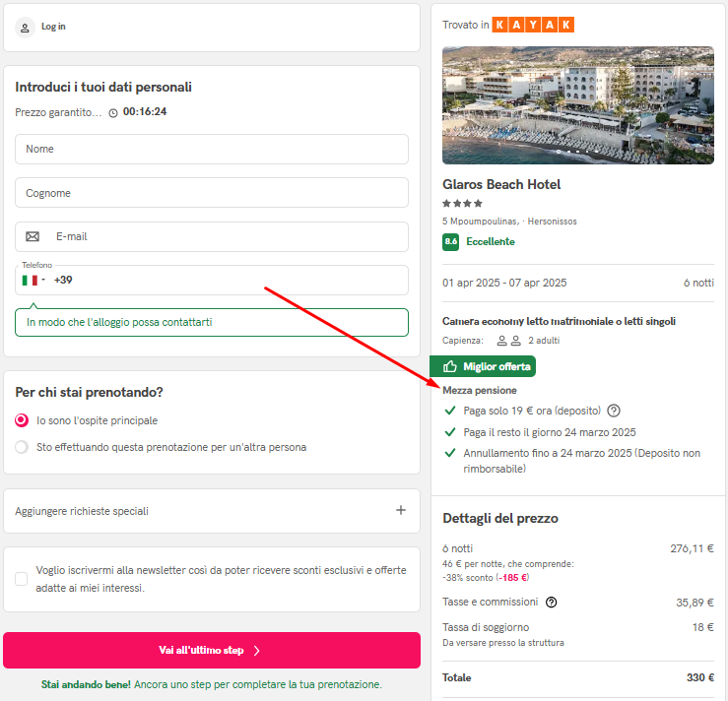Click the KAYAK logo
Viewport: 728px width, 701px height.
point(533,25)
